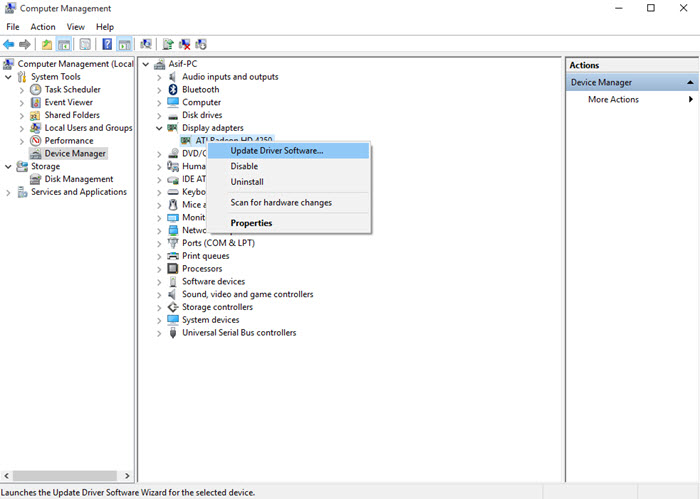Viewport: 700px width, 499px height.
Task: Click the Disable device toolbar icon with down arrow
Action: pos(201,44)
